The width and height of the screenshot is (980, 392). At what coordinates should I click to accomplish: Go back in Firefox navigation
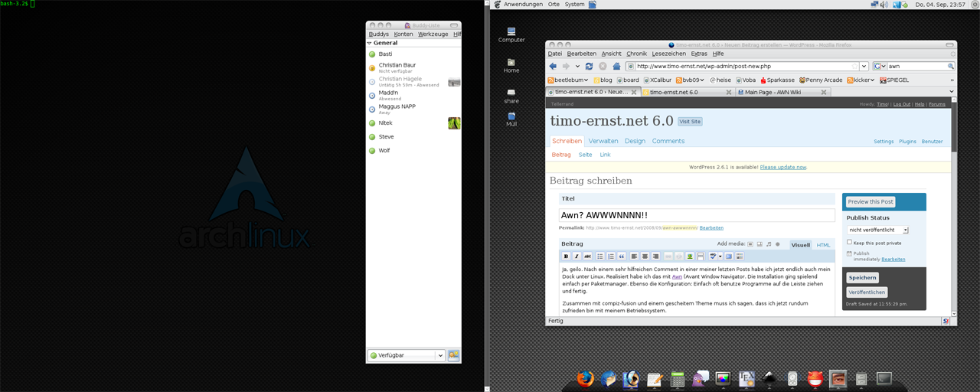[x=554, y=66]
